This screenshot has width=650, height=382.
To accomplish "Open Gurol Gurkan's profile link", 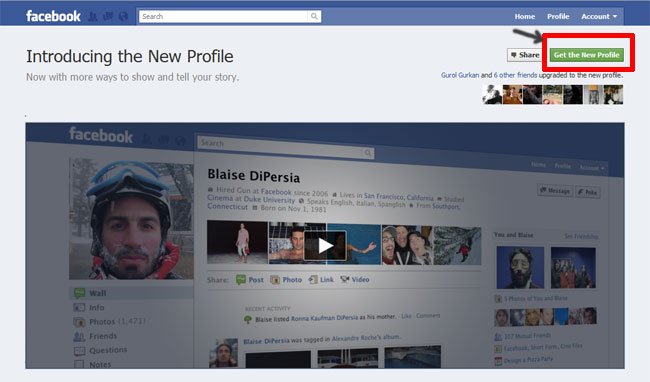I will coord(460,75).
